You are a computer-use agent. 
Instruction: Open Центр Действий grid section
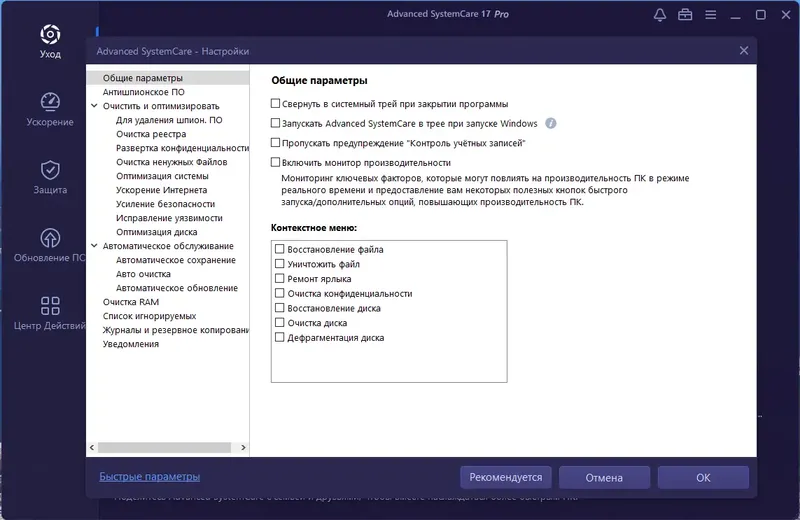(50, 313)
